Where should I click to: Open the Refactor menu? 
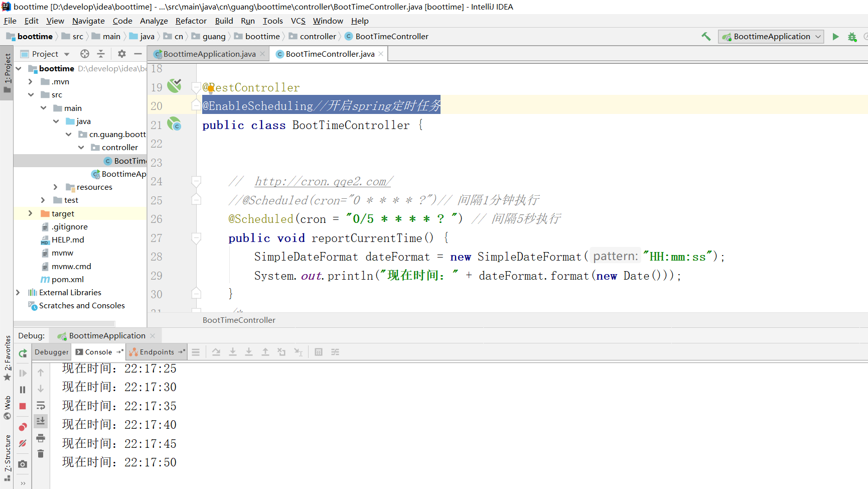[x=191, y=21]
